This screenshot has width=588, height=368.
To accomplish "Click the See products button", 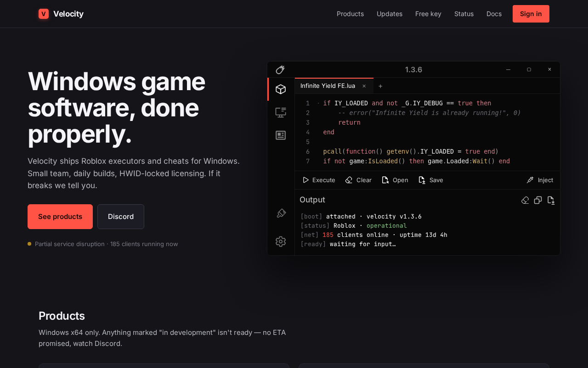I will pos(60,217).
